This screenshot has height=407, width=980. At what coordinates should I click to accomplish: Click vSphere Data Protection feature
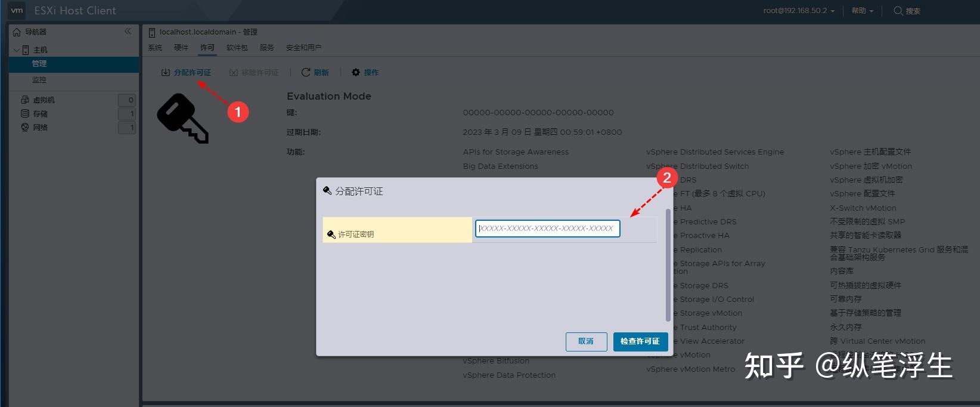point(509,375)
